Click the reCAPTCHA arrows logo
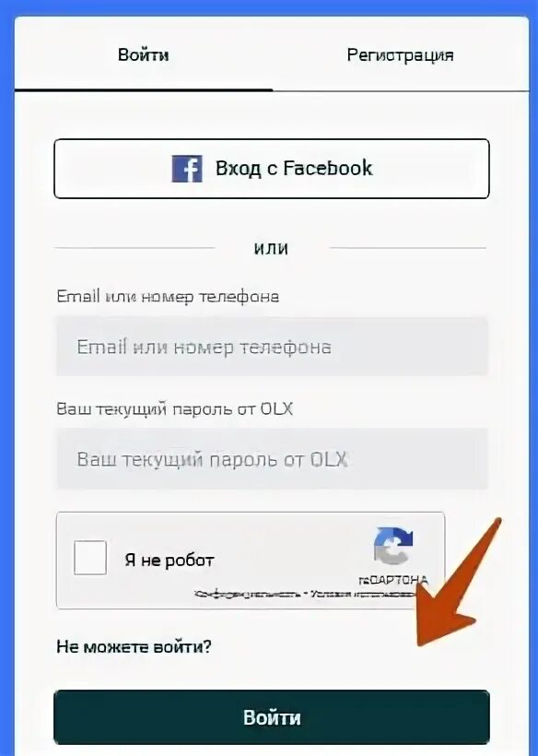The width and height of the screenshot is (538, 756). click(393, 547)
